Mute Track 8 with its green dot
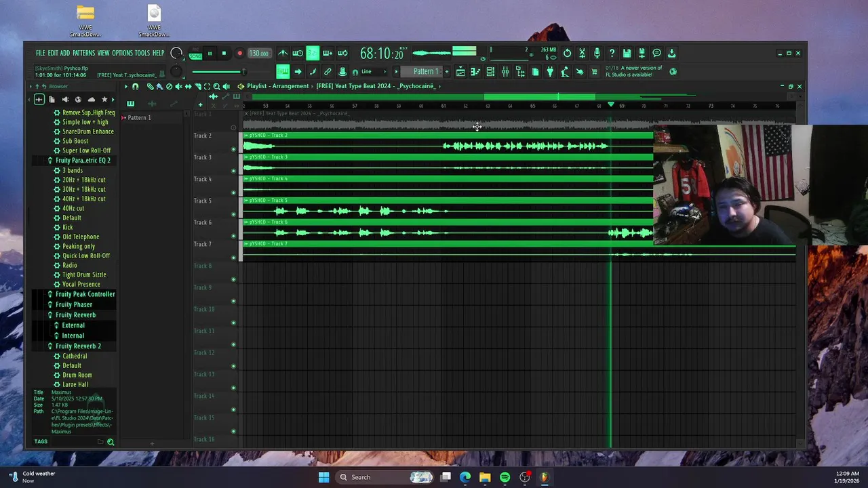868x488 pixels. coord(233,279)
